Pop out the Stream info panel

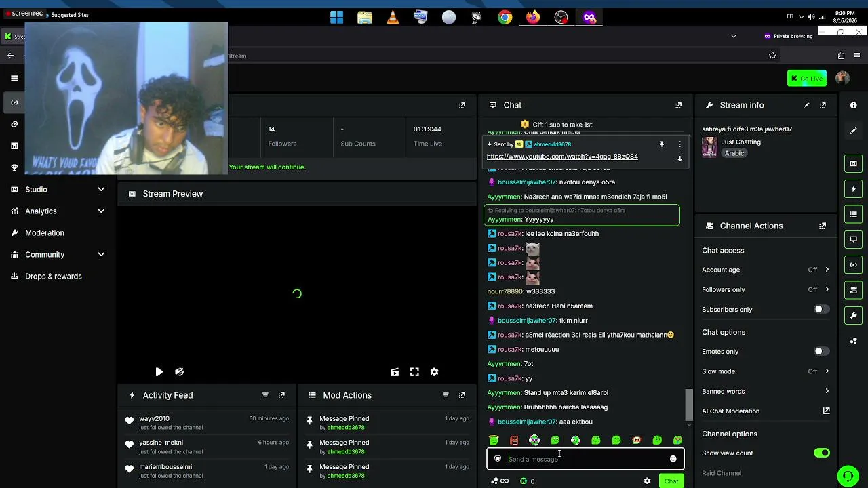click(x=823, y=105)
